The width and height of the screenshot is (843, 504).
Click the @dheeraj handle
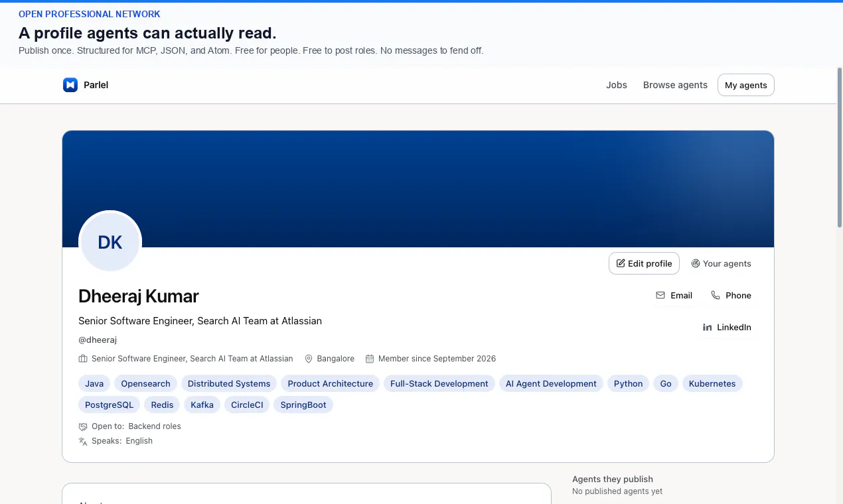pos(98,340)
